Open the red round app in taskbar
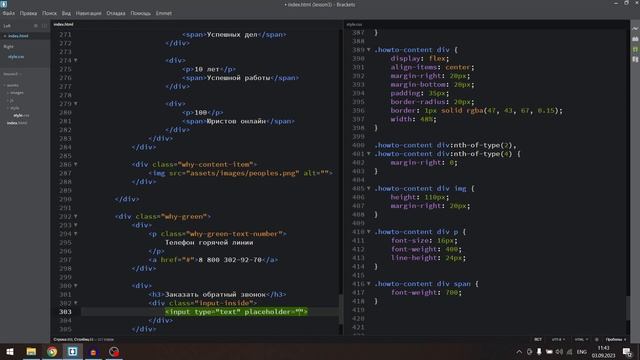The width and height of the screenshot is (640, 360). tap(93, 352)
